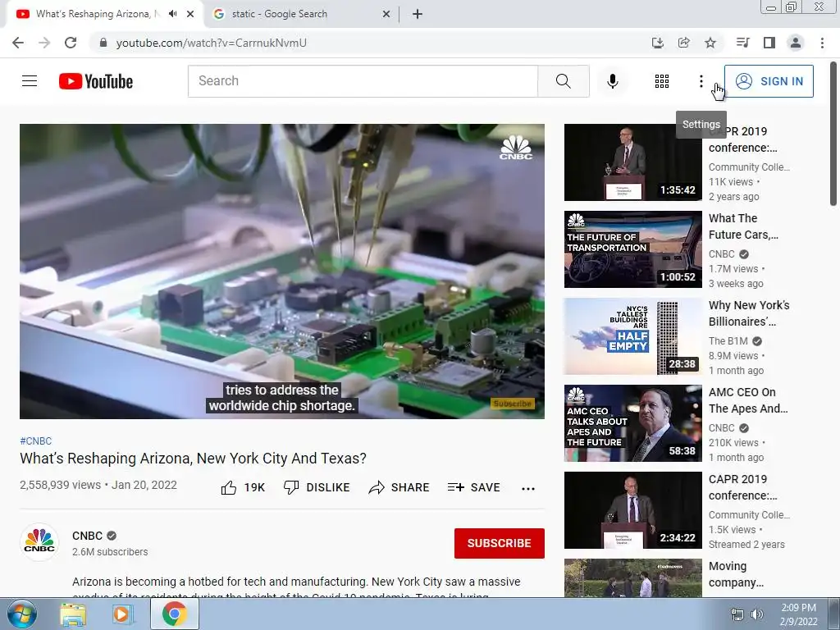Click the Subscribe watermark in the video

tap(512, 404)
